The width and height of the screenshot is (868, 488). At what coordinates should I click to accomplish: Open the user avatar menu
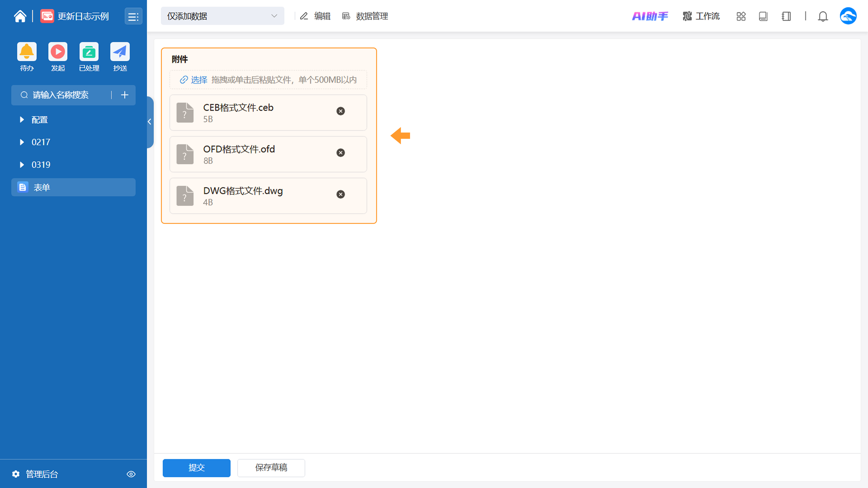[848, 16]
